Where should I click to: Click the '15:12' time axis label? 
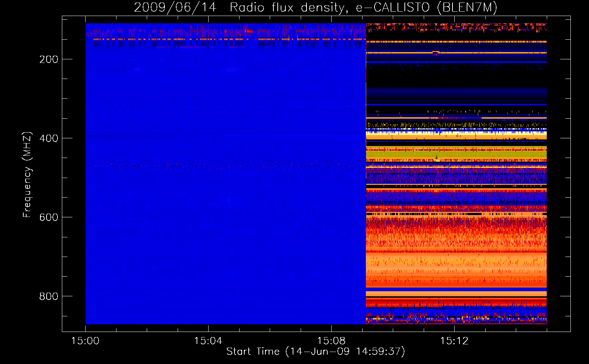[x=454, y=341]
